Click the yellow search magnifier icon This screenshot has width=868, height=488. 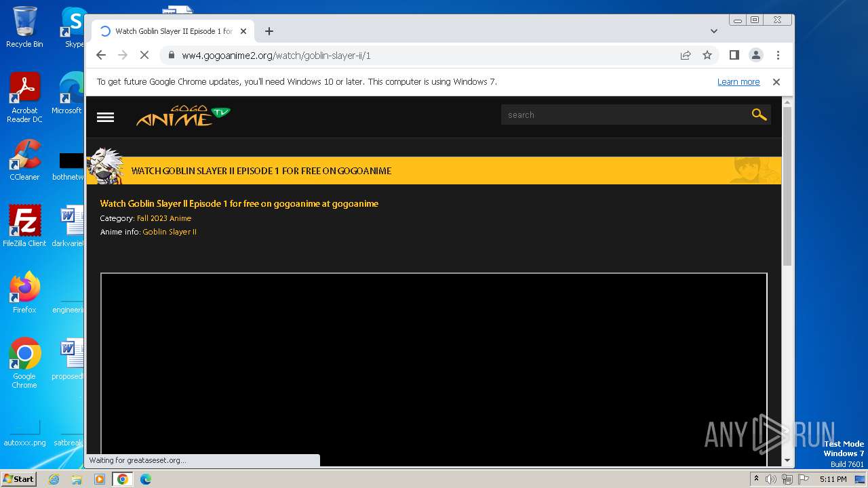click(759, 115)
